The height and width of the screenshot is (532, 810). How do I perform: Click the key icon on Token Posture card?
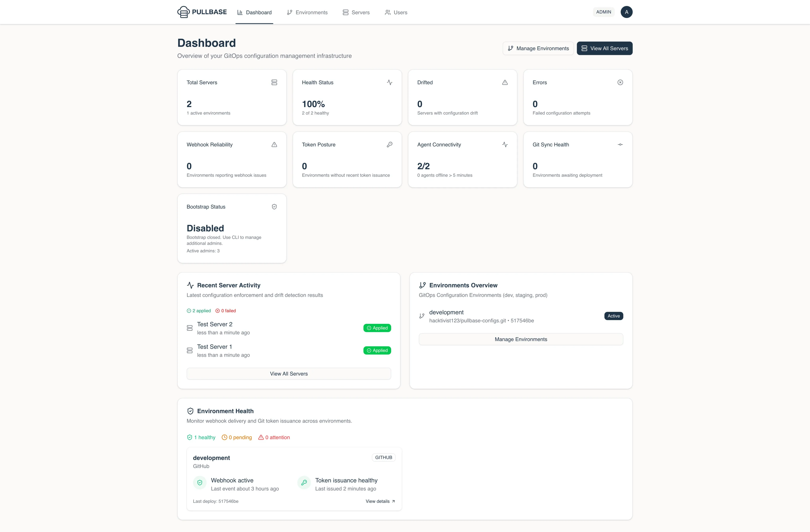(x=389, y=145)
